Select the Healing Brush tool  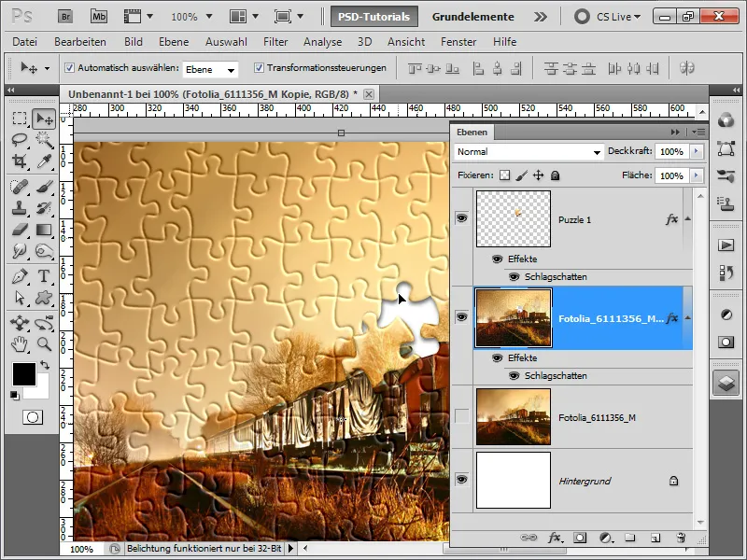pyautogui.click(x=20, y=187)
